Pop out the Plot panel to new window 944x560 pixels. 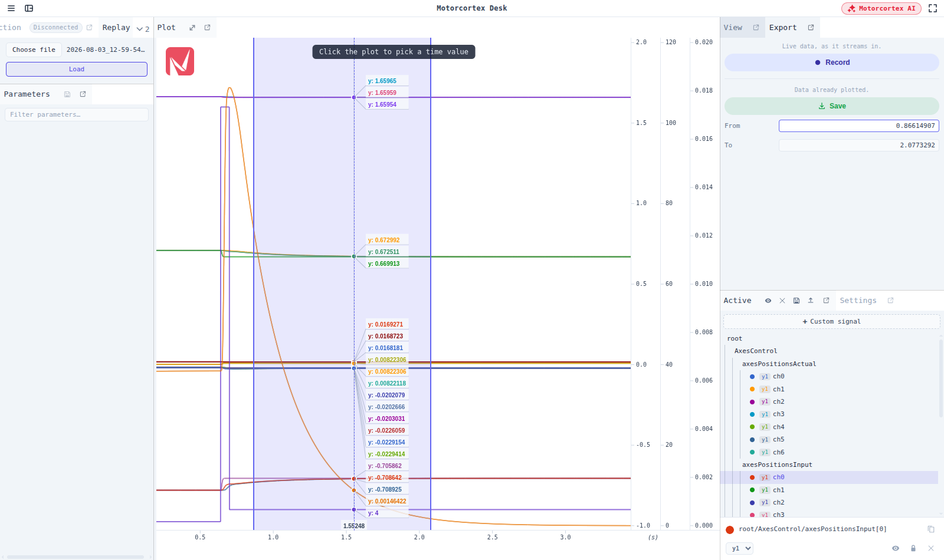click(x=208, y=28)
